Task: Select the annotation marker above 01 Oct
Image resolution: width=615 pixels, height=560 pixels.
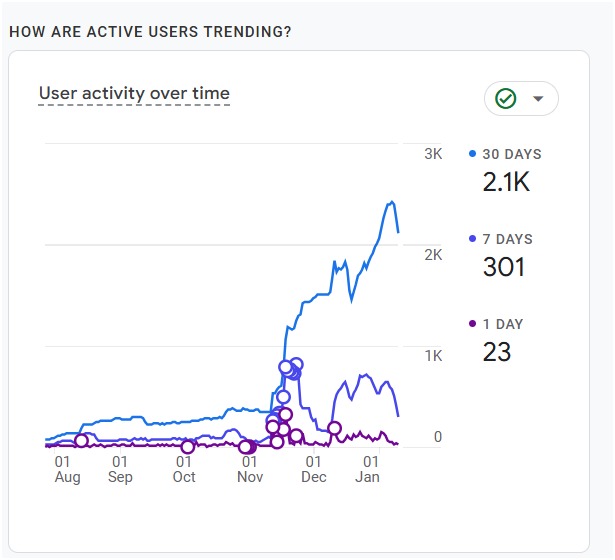Action: [x=187, y=446]
